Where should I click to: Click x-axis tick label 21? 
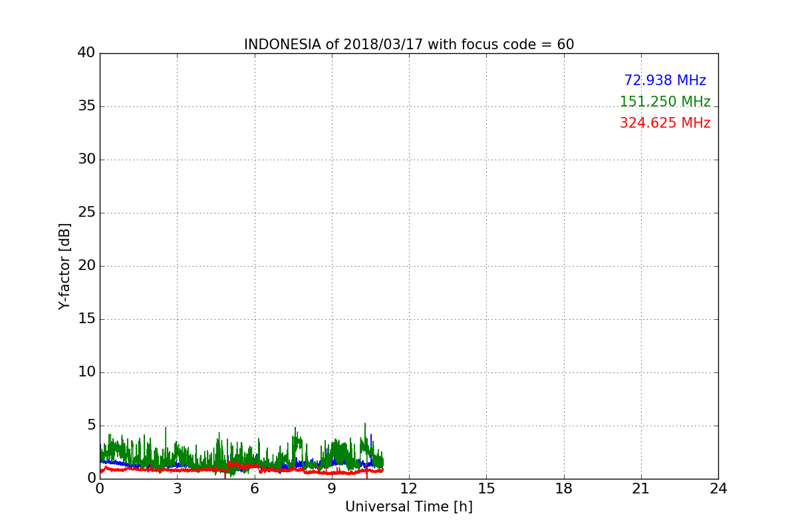pos(641,489)
